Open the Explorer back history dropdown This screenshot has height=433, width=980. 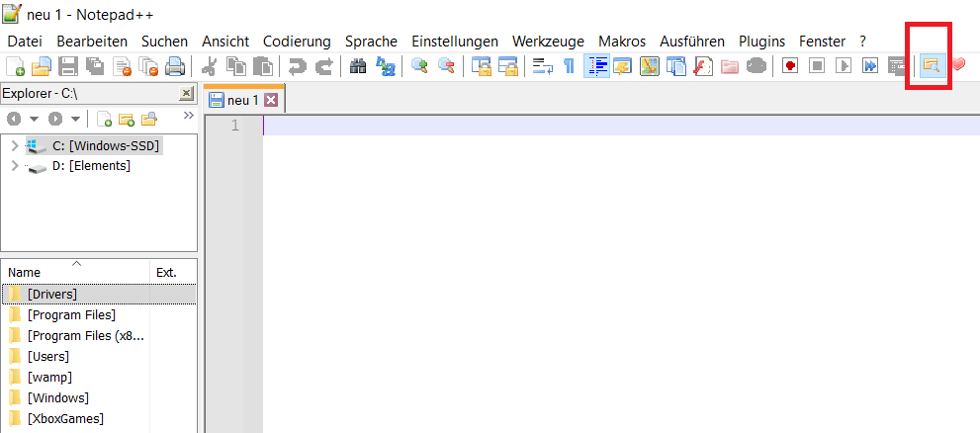(x=34, y=118)
